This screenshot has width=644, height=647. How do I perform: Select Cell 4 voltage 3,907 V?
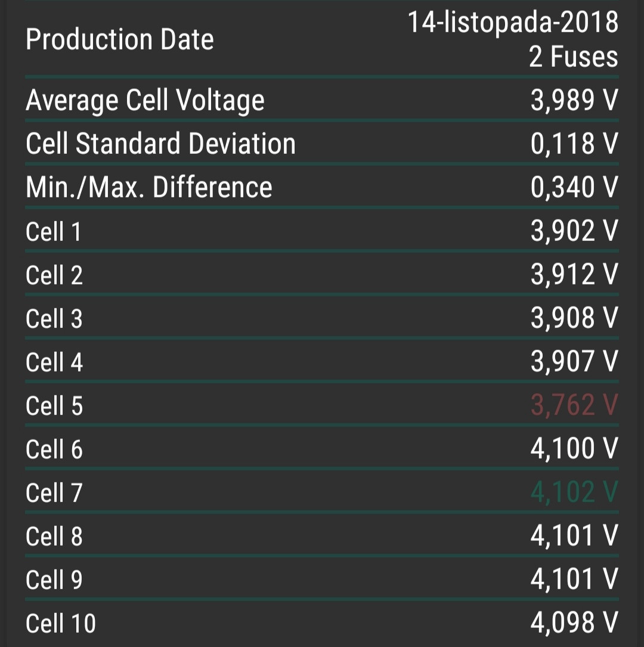pyautogui.click(x=574, y=362)
